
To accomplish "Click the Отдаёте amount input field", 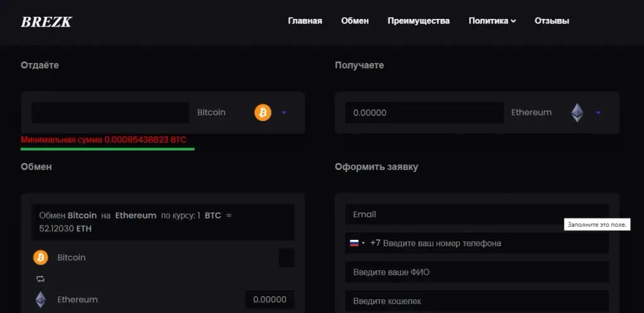I will (x=110, y=113).
